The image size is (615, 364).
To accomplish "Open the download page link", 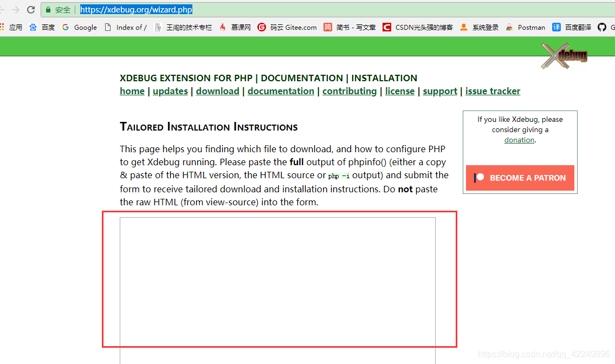I will (x=218, y=91).
